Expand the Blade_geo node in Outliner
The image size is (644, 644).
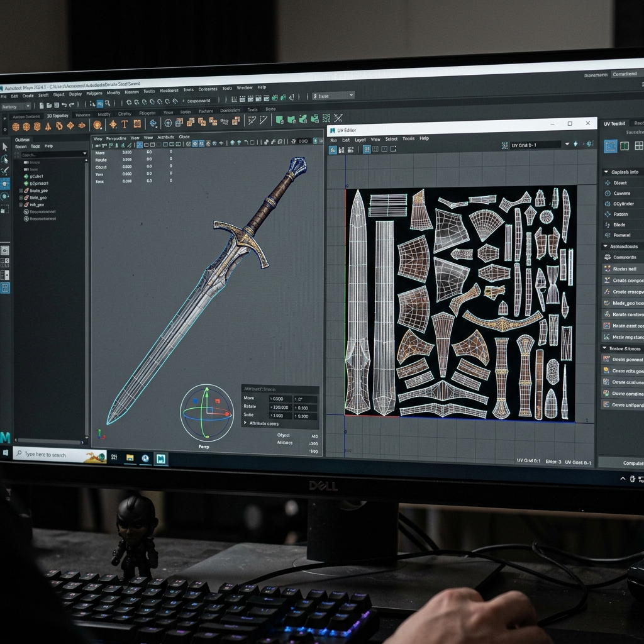coord(21,191)
